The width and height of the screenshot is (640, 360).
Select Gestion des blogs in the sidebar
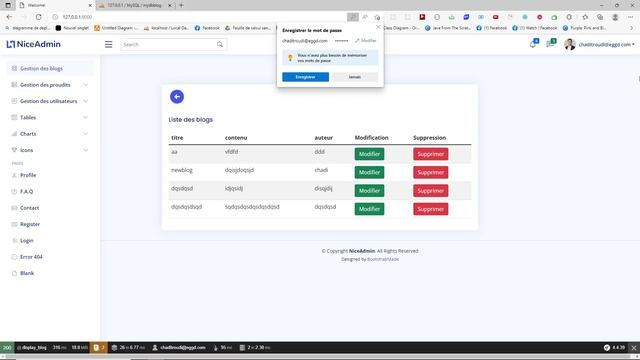coord(50,69)
